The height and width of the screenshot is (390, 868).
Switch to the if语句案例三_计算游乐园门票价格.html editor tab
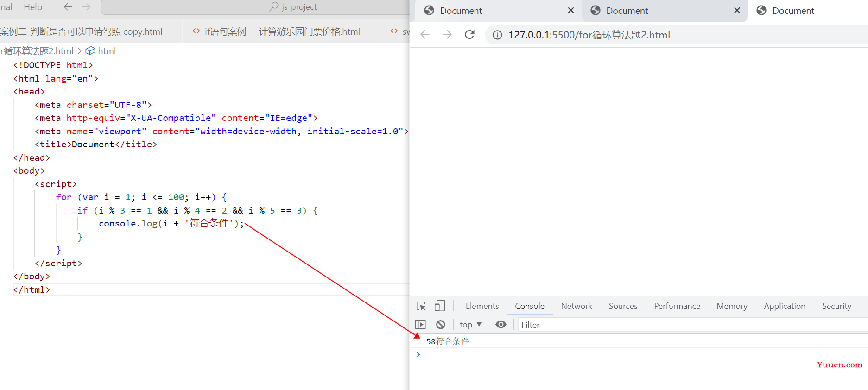tap(282, 31)
